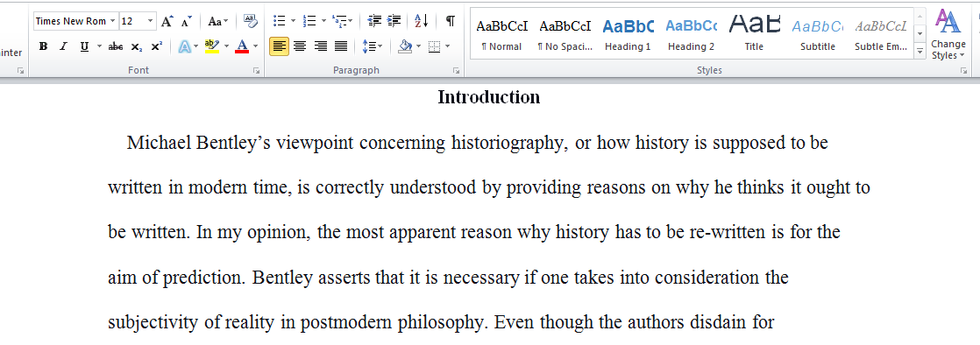Expand the full Styles gallery
The width and height of the screenshot is (980, 345).
pos(920,52)
